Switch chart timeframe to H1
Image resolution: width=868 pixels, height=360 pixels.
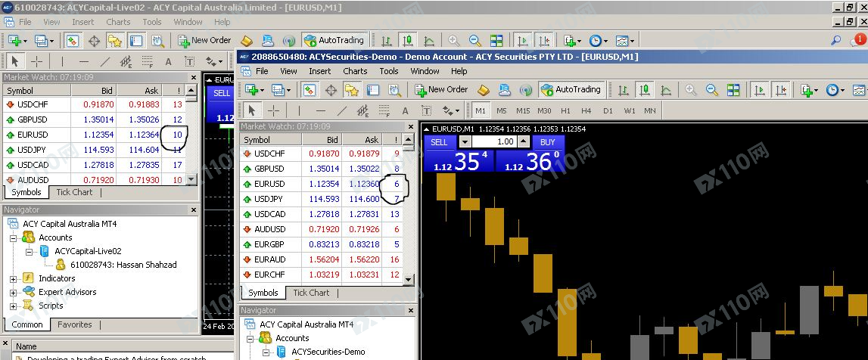pyautogui.click(x=565, y=110)
